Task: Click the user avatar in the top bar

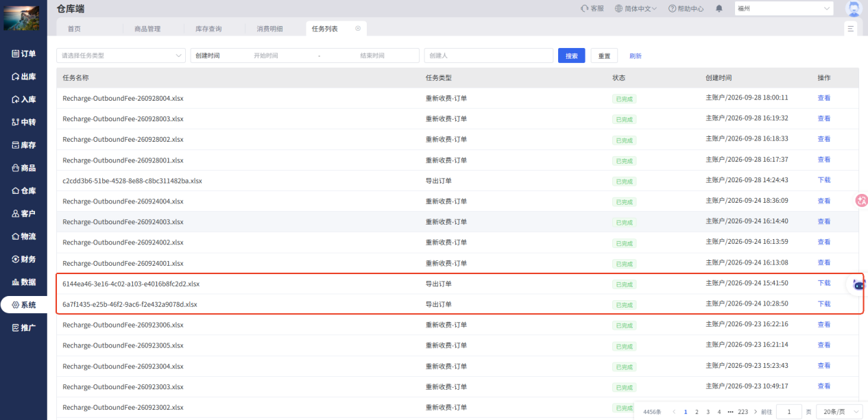Action: click(x=854, y=9)
